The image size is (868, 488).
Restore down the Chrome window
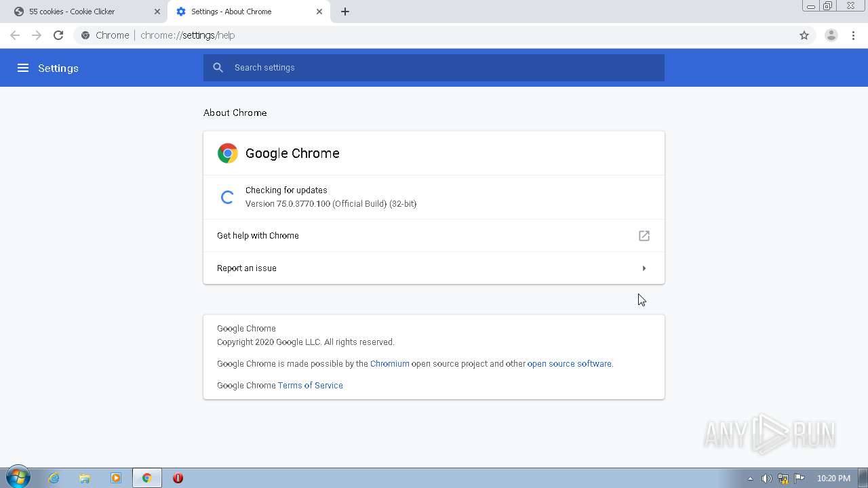pyautogui.click(x=828, y=6)
